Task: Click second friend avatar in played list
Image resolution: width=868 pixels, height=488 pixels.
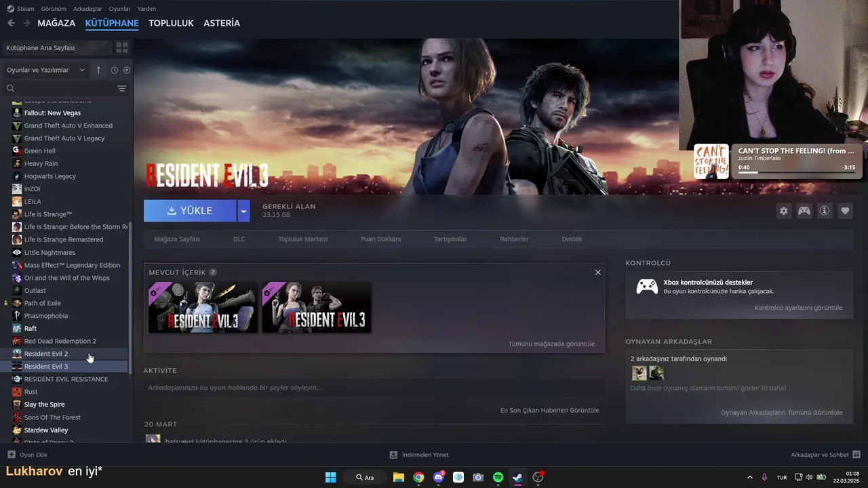Action: coord(656,373)
